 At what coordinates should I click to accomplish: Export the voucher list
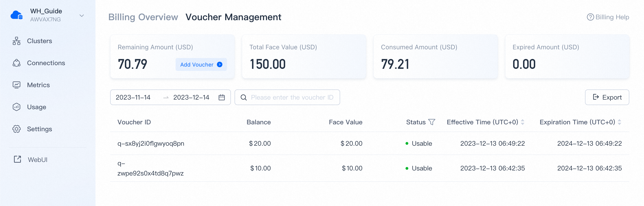coord(607,97)
